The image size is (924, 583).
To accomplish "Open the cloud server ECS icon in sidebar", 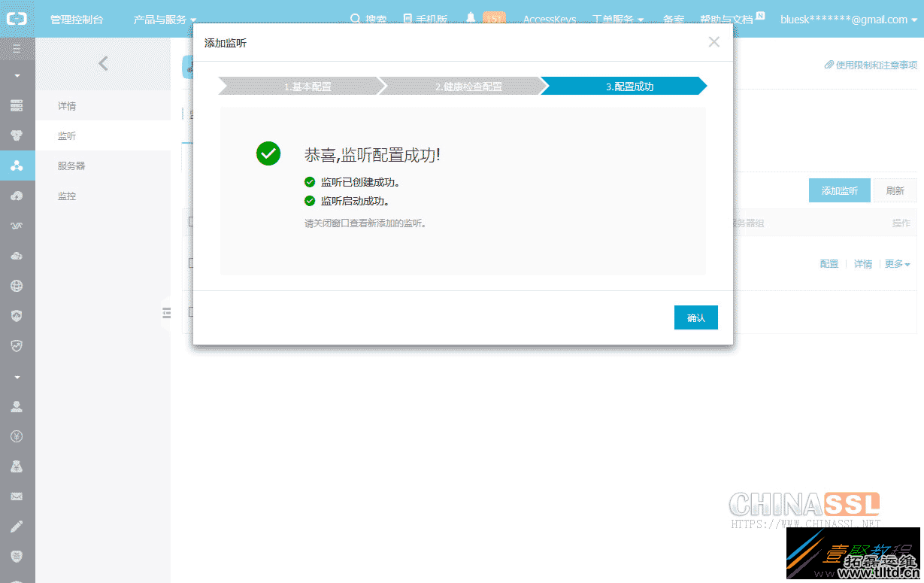I will pos(17,105).
